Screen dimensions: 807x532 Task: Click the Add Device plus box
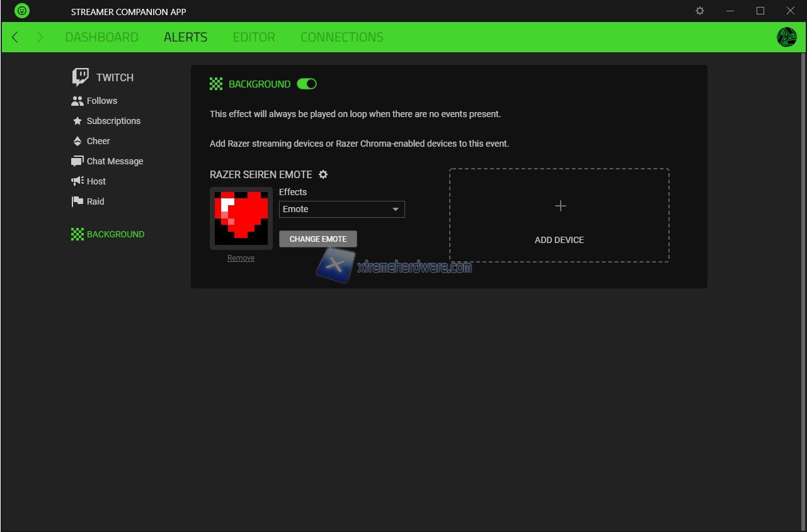point(559,215)
